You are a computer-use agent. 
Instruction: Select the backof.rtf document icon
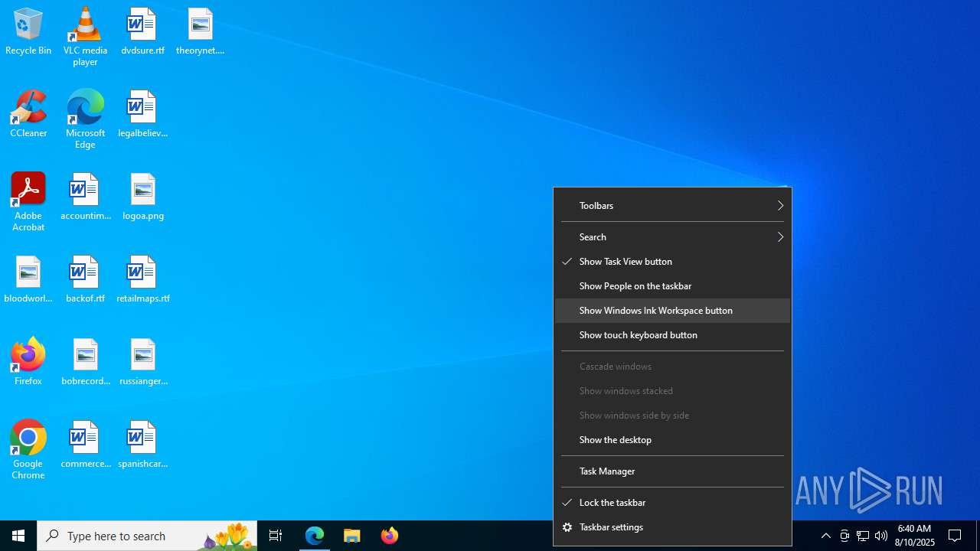tap(85, 279)
